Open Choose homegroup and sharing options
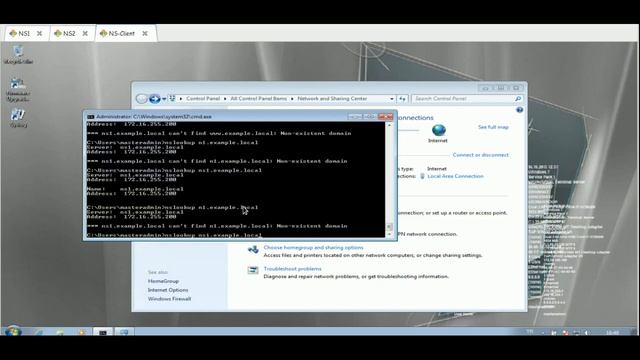 pyautogui.click(x=313, y=248)
